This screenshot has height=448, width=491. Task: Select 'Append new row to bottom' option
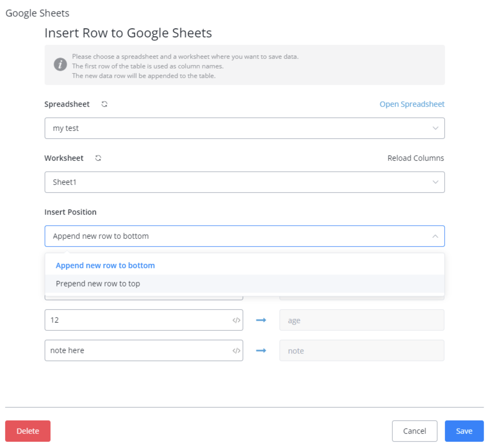[244, 266]
